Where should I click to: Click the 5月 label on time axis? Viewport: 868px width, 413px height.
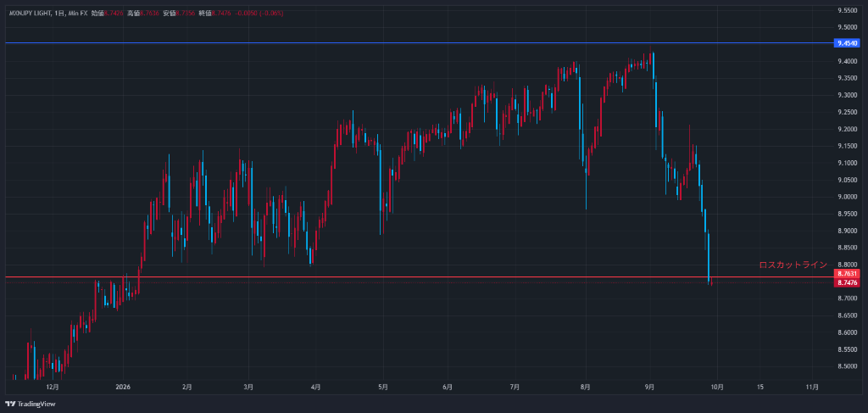click(x=383, y=387)
